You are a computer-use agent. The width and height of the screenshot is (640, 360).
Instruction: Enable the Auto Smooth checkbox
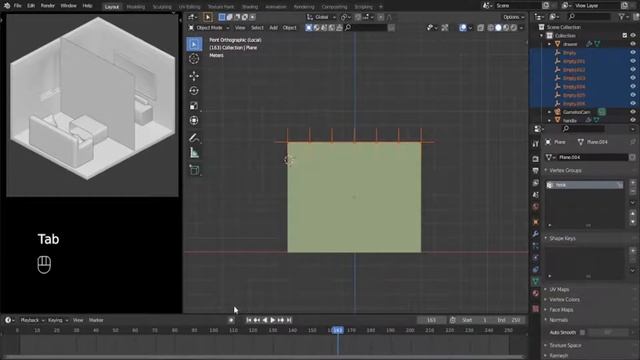point(582,332)
